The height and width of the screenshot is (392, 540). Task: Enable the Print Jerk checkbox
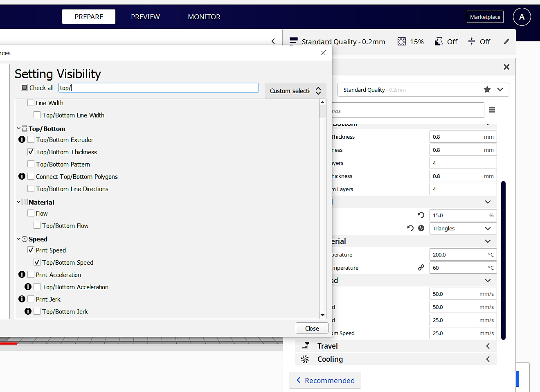pos(31,299)
